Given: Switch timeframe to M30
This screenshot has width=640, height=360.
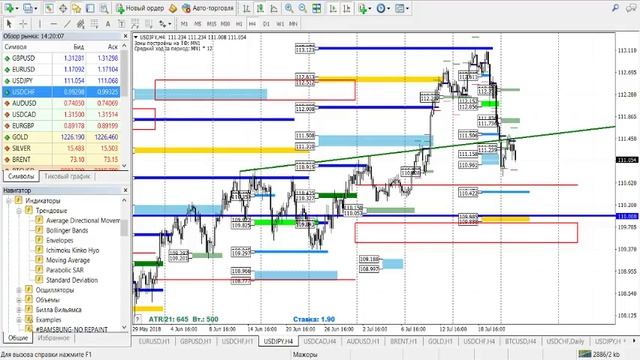Looking at the screenshot, I should (x=225, y=24).
